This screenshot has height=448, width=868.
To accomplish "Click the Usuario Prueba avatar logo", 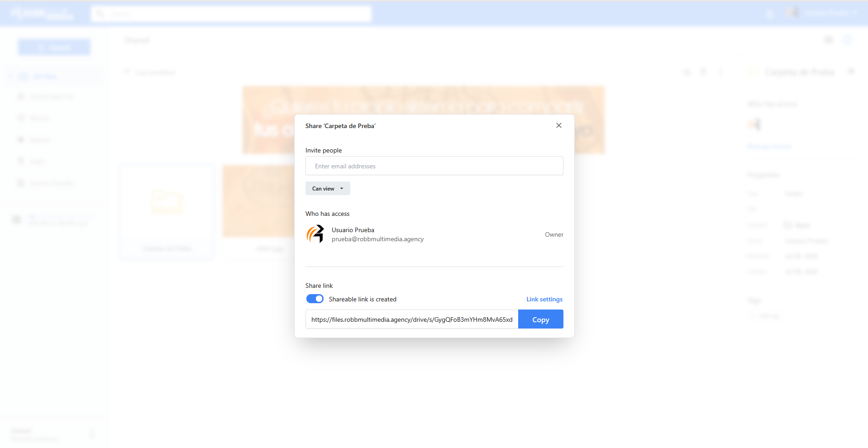I will coord(315,234).
